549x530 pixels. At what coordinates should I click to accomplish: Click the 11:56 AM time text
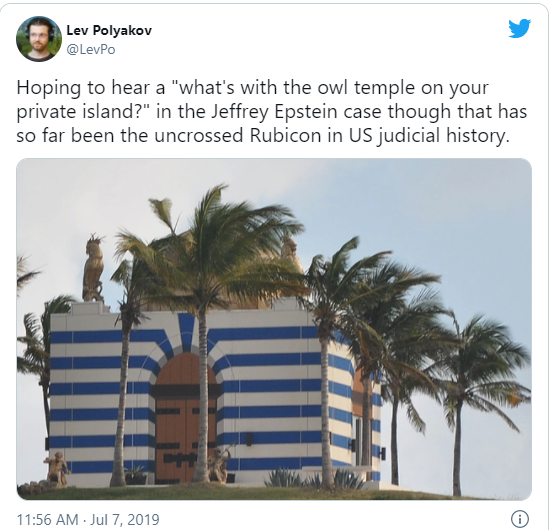48,519
